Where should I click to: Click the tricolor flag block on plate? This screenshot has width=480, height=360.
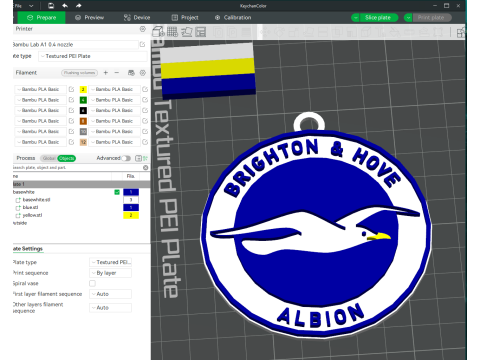208,70
